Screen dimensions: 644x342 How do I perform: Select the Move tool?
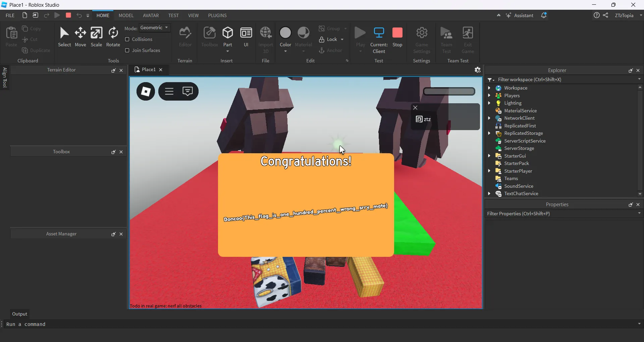pos(80,37)
